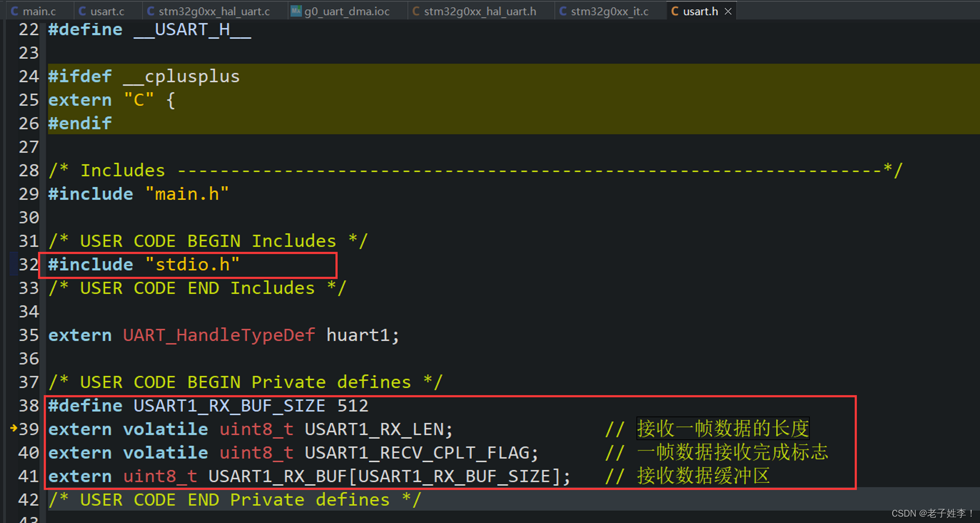Click the comment 一帧数据接收完成标志
This screenshot has height=523, width=980.
[733, 452]
